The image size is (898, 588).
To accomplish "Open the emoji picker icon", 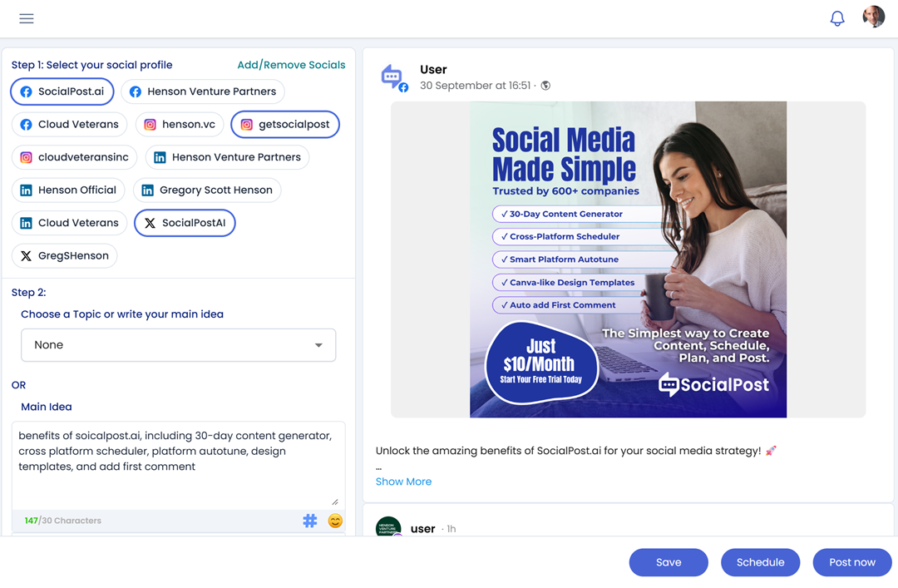I will pos(335,521).
